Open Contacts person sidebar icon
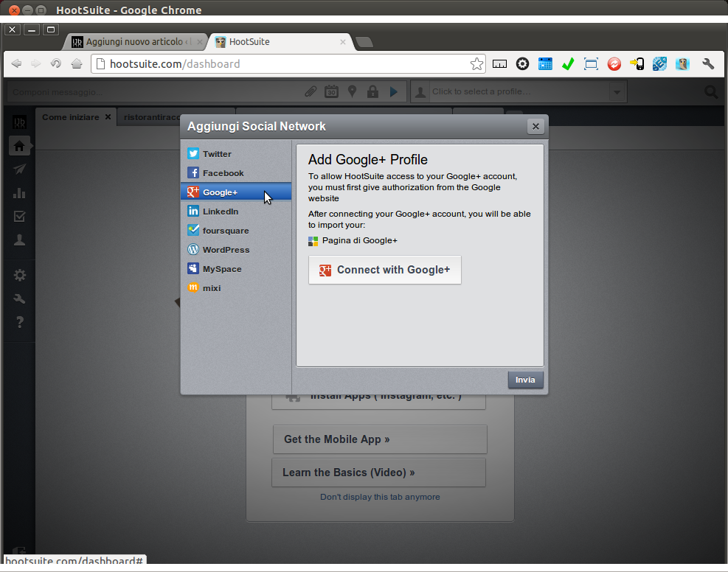This screenshot has height=572, width=728. [19, 240]
